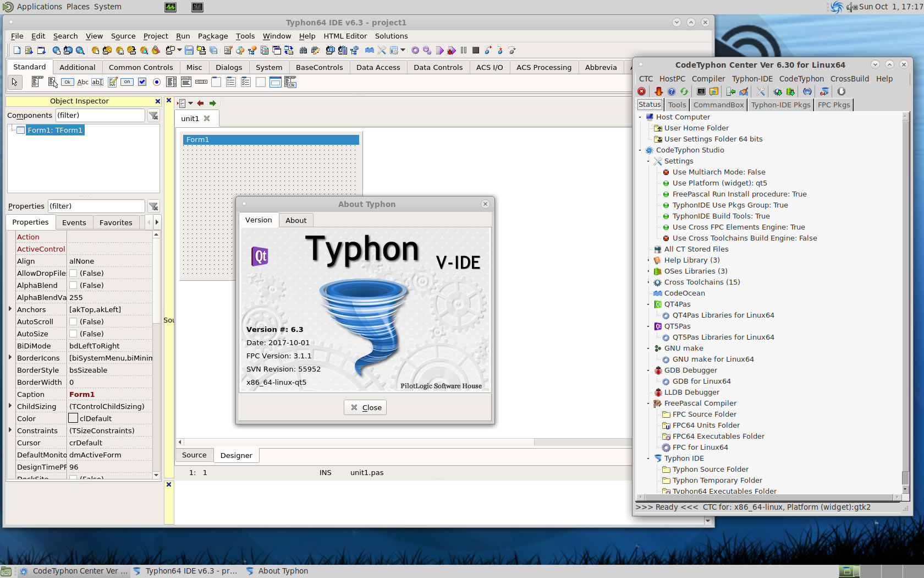Toggle the AllowDropFiles property checkbox
This screenshot has height=578, width=924.
(73, 273)
